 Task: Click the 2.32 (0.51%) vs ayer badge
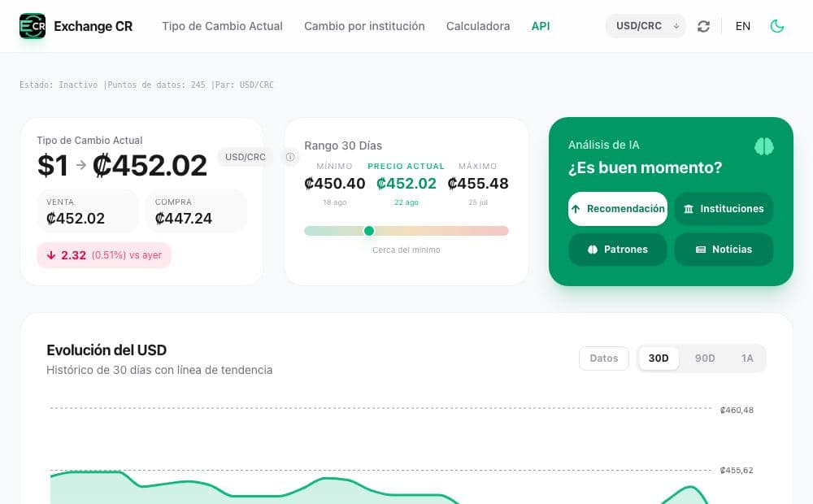click(104, 255)
